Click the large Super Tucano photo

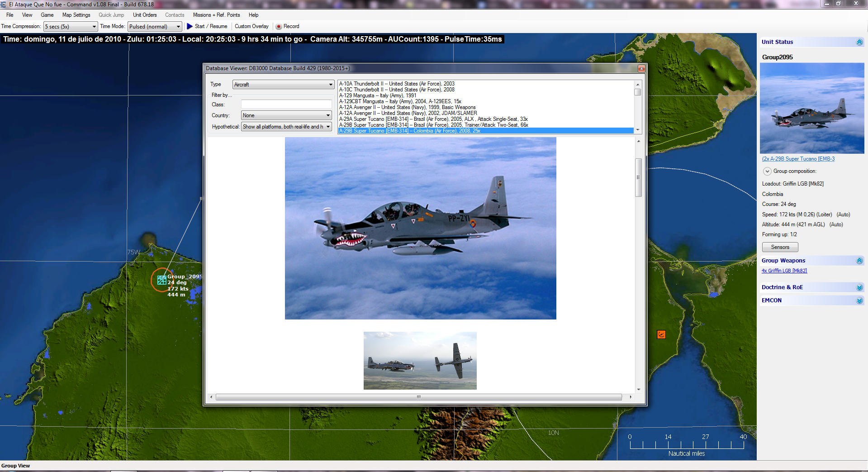tap(420, 228)
